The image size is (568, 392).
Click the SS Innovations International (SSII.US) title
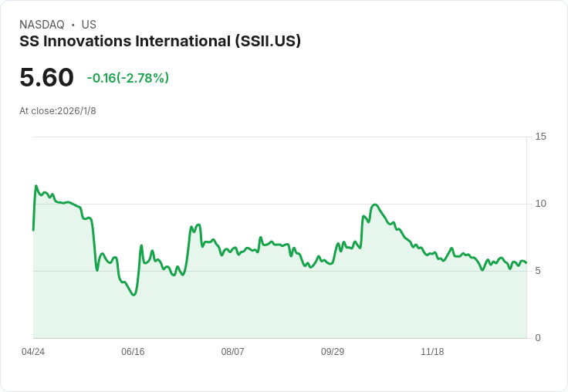pyautogui.click(x=160, y=42)
